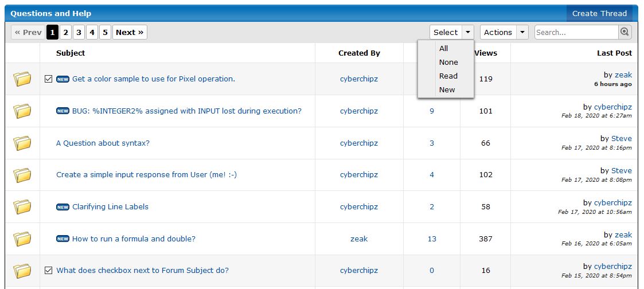The width and height of the screenshot is (644, 289).
Task: Click reply count 0 for checkbox thread
Action: 432,271
